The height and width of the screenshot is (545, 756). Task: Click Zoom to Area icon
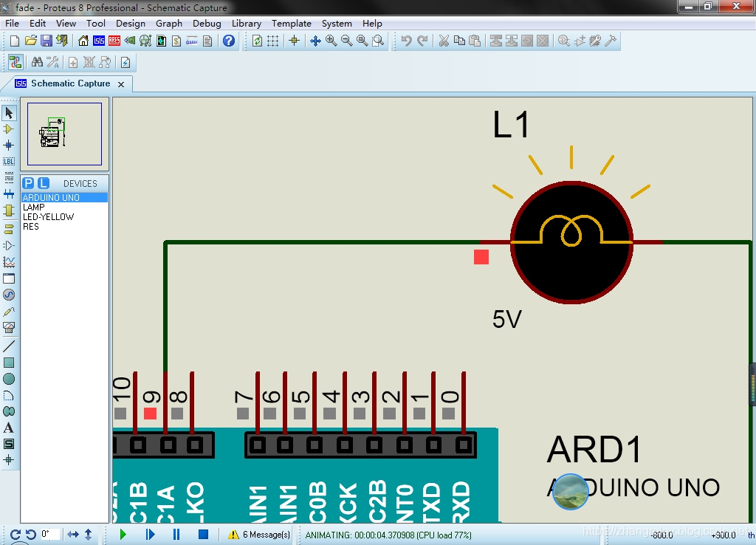[378, 41]
